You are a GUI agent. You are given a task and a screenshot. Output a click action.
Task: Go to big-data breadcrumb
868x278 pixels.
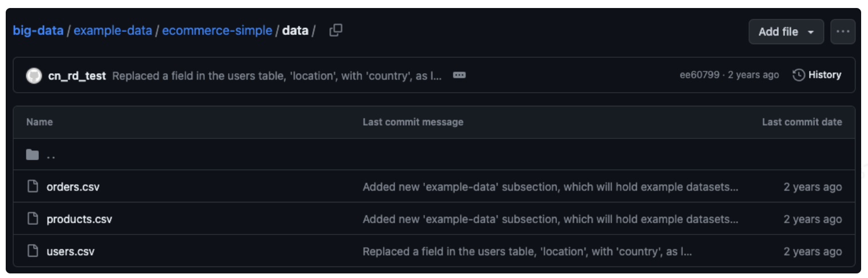[38, 30]
